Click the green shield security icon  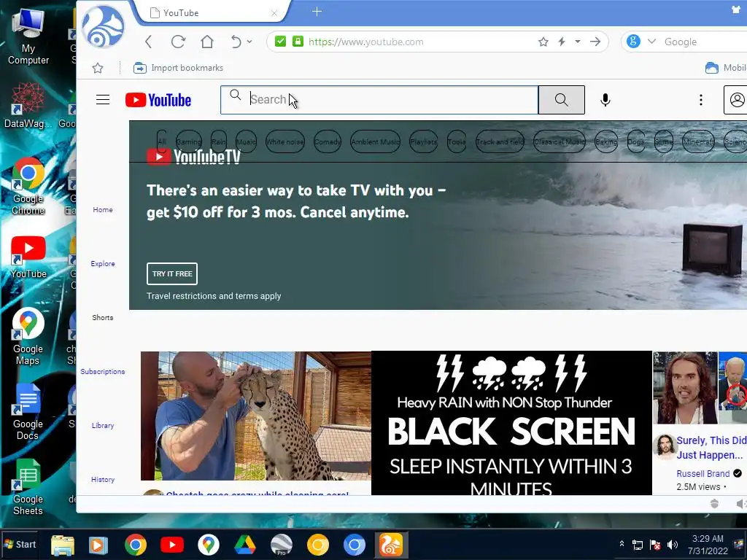point(280,42)
